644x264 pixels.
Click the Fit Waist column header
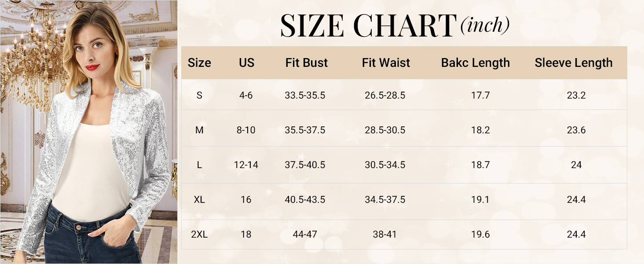pyautogui.click(x=386, y=63)
